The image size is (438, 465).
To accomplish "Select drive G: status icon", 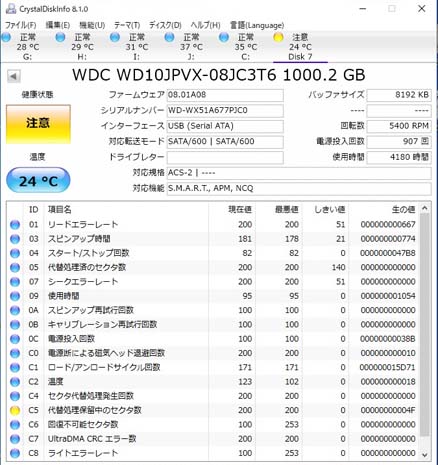I will (x=6, y=37).
